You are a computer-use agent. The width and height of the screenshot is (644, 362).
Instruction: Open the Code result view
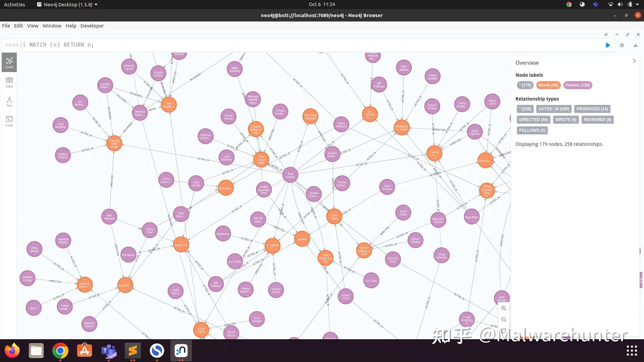pyautogui.click(x=9, y=121)
